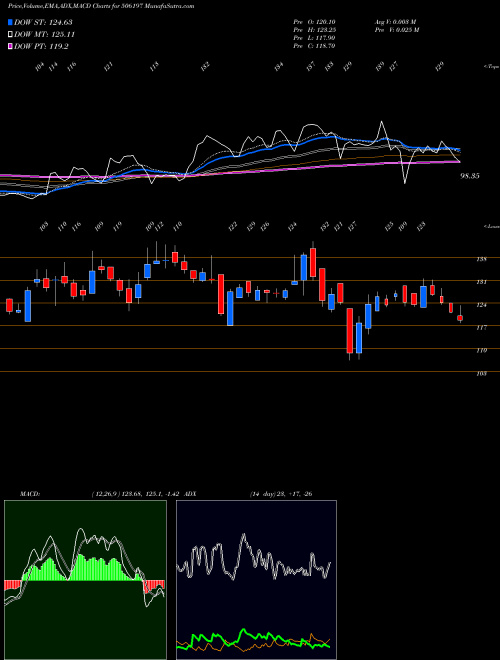Open the MACD histogram chart panel
500x660 pixels.
tap(85, 580)
